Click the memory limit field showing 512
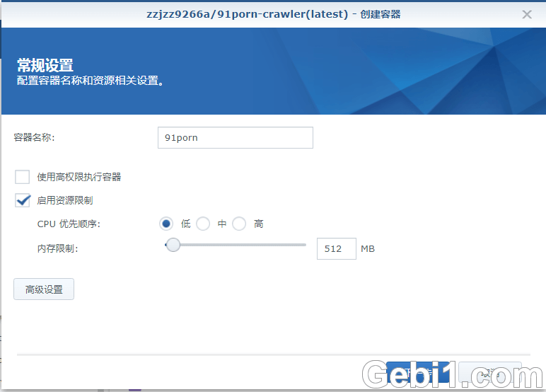This screenshot has height=392, width=546. pyautogui.click(x=336, y=249)
